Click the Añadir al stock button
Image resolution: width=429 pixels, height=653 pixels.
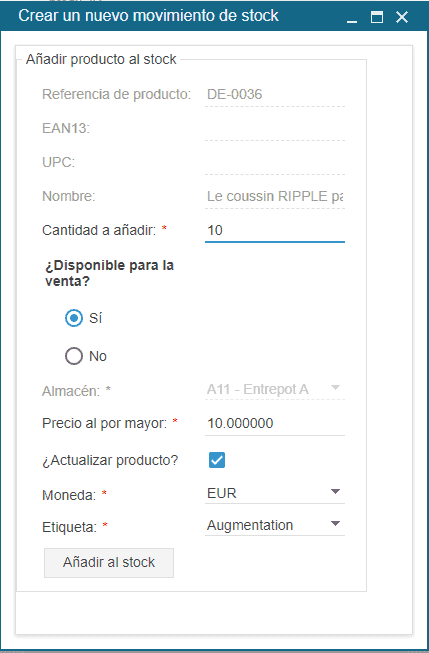[x=109, y=563]
